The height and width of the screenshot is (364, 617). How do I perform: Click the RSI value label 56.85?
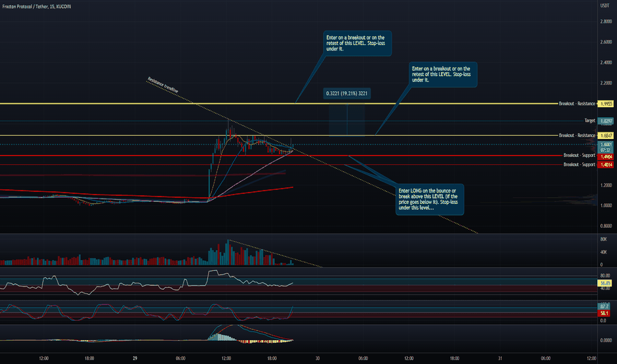[604, 283]
